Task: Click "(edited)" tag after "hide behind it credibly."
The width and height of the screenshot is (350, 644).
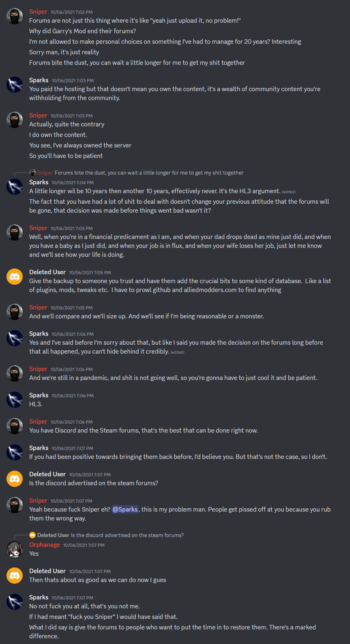Action: [x=177, y=352]
